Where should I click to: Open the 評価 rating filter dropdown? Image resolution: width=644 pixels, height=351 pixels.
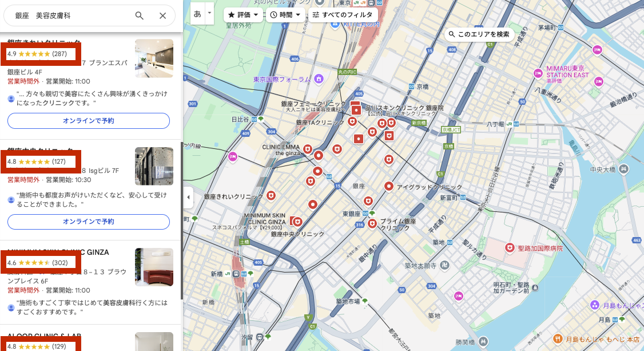pos(243,15)
